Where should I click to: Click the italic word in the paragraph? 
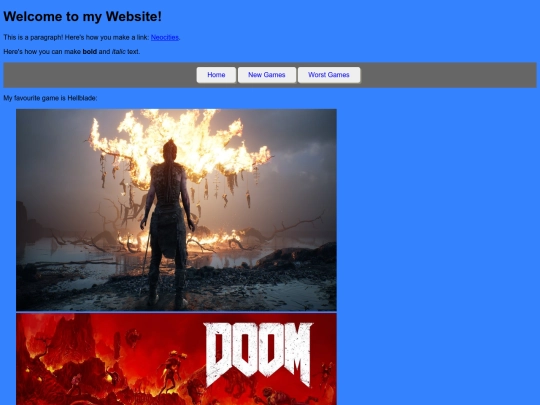pyautogui.click(x=119, y=52)
